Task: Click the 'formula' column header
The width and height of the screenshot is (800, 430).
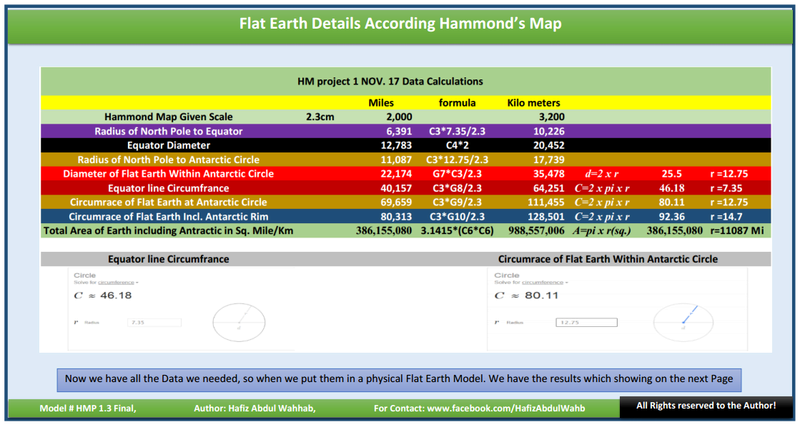Action: click(457, 103)
